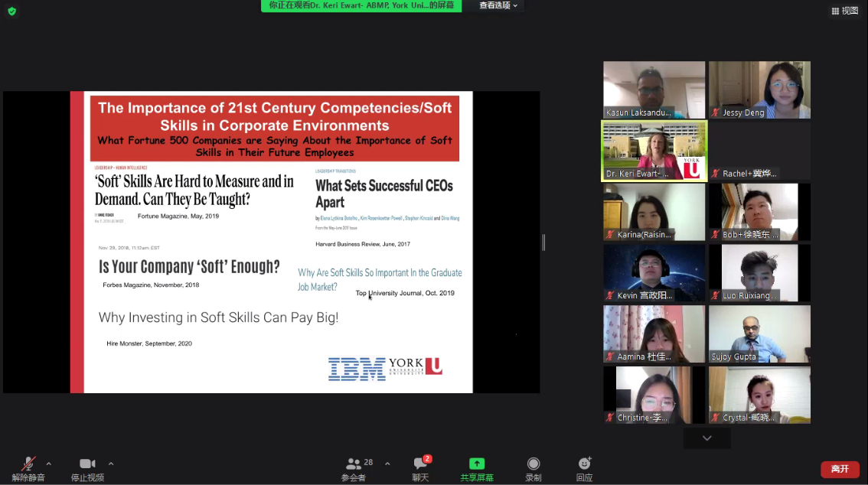Click the author byline under the CEOs headline
The image size is (868, 485).
pos(387,219)
